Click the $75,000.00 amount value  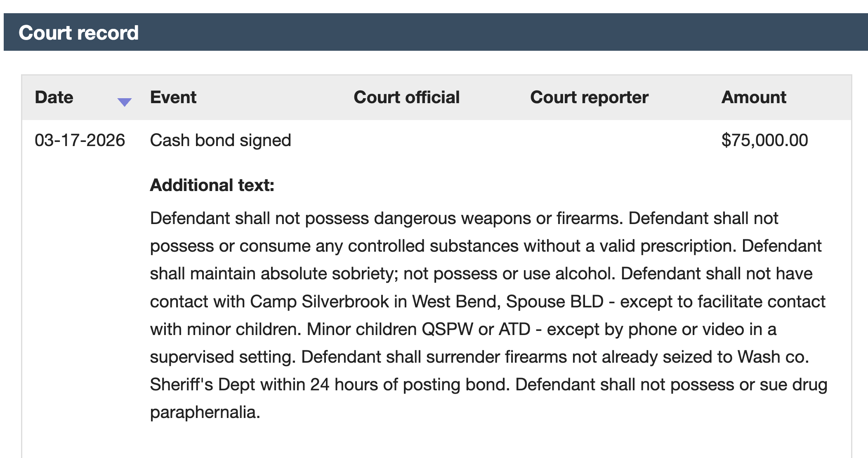[764, 140]
